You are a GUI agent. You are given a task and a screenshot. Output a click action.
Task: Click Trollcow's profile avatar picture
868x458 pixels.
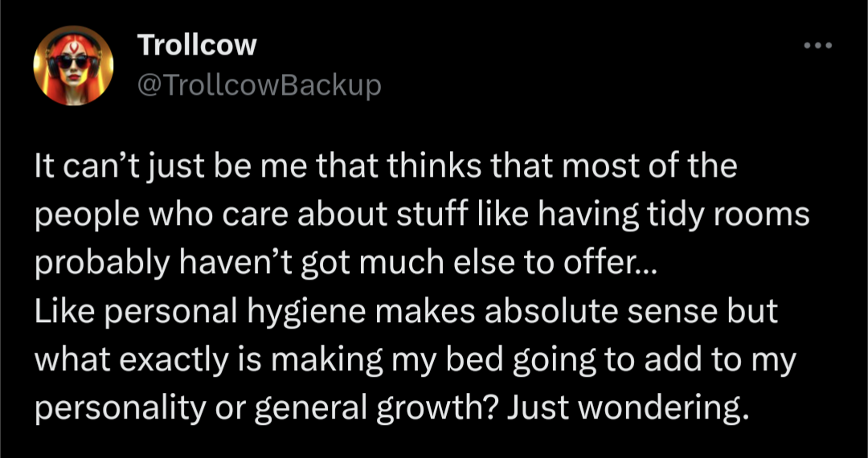coord(72,66)
